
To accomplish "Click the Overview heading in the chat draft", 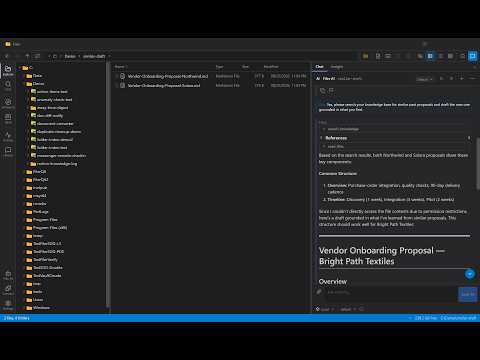I will point(333,282).
